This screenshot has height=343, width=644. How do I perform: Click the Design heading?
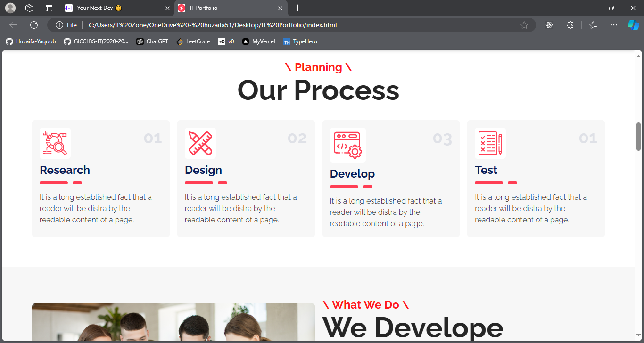pos(203,170)
